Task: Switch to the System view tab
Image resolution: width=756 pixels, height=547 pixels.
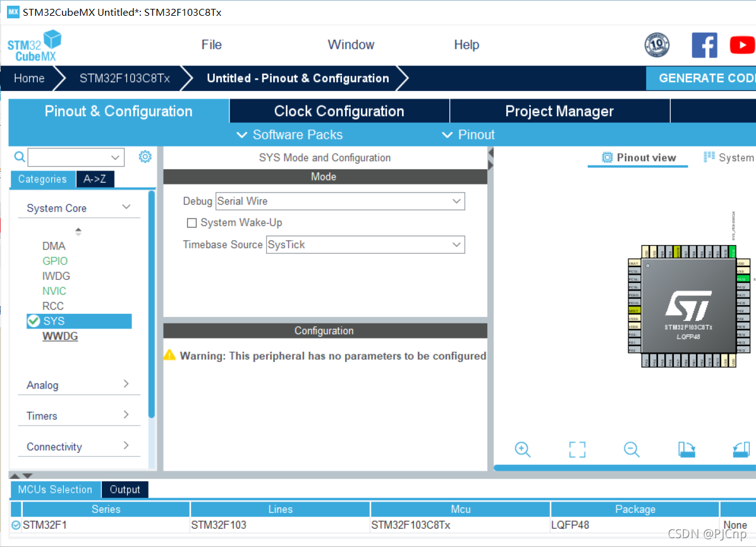Action: pos(729,157)
